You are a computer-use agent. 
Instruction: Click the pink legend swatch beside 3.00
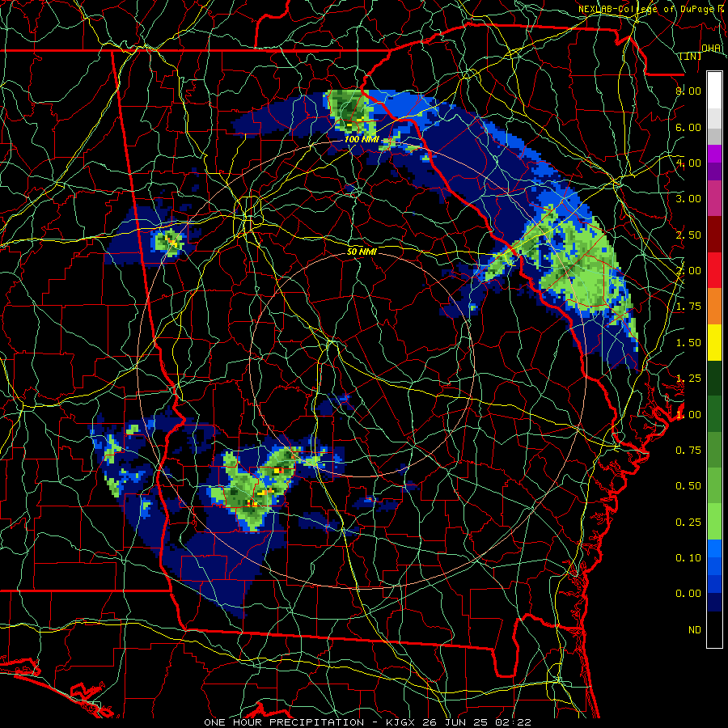(x=714, y=198)
